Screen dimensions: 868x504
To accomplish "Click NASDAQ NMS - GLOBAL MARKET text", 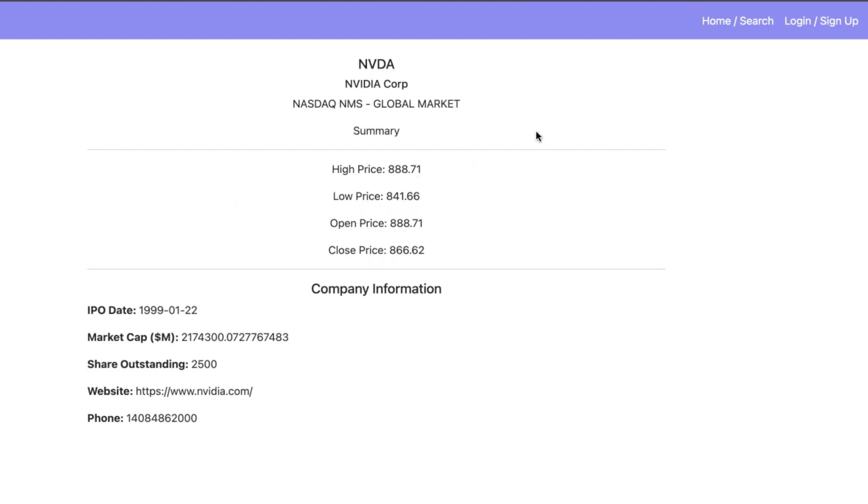I will point(376,104).
